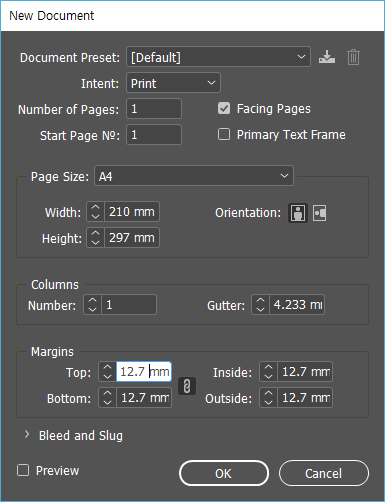
Task: Toggle the margins chain link icon
Action: click(x=187, y=386)
